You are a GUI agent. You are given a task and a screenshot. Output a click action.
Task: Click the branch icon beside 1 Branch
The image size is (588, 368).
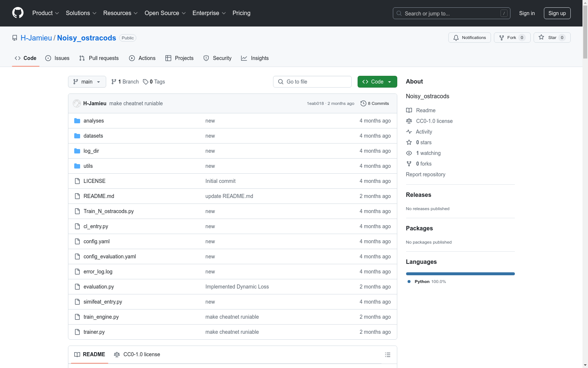click(114, 82)
